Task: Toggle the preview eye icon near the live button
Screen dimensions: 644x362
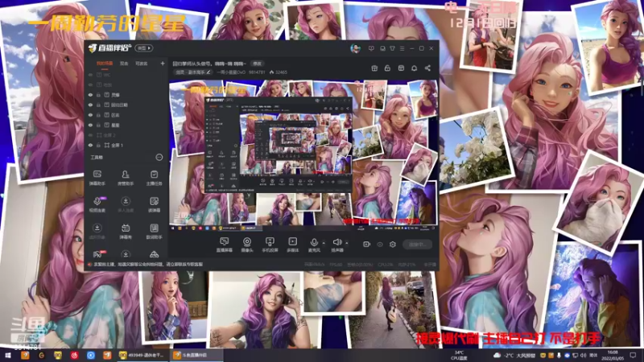Action: click(x=380, y=245)
